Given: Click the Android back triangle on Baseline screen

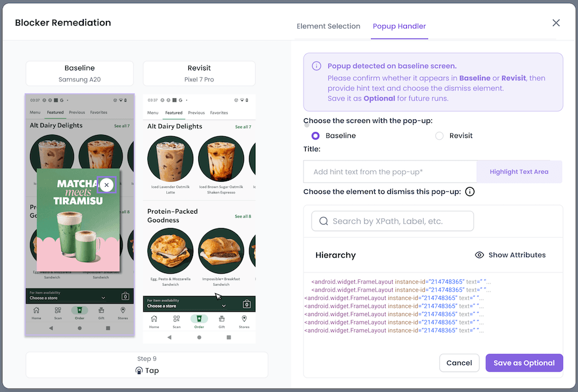Looking at the screenshot, I should (51, 328).
